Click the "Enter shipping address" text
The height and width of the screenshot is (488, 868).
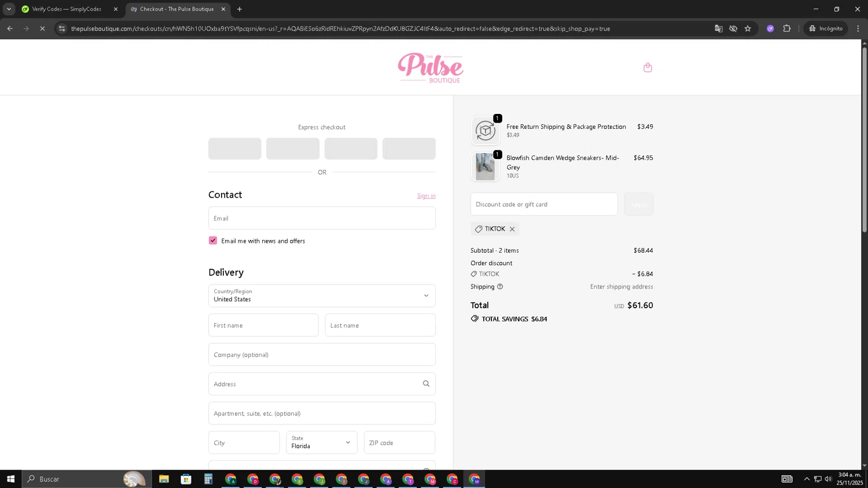point(621,287)
